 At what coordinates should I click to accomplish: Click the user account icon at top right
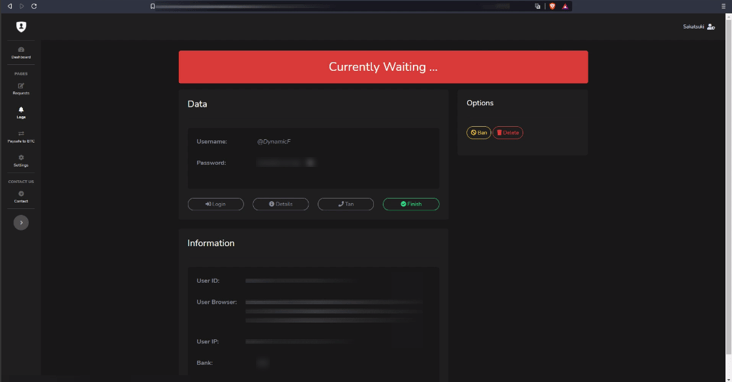(x=711, y=27)
